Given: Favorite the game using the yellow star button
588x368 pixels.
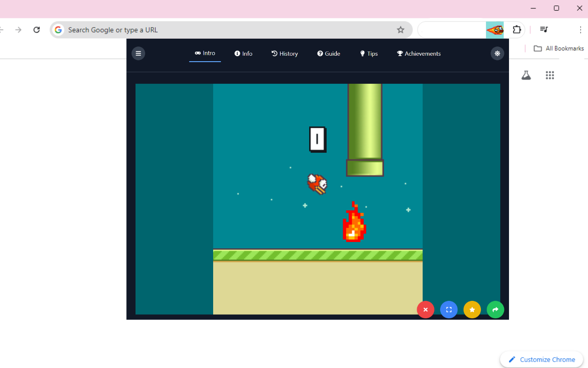Looking at the screenshot, I should [x=472, y=310].
